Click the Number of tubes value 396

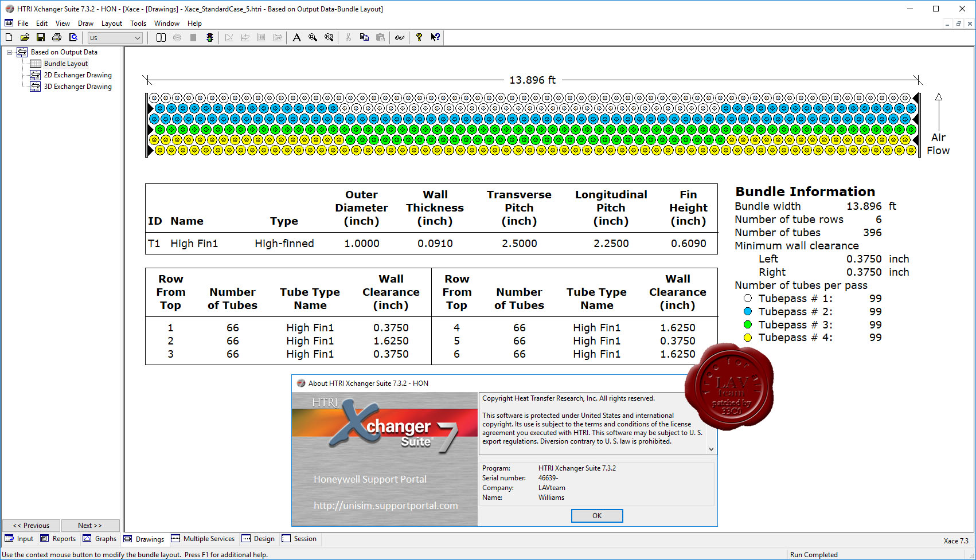(872, 233)
